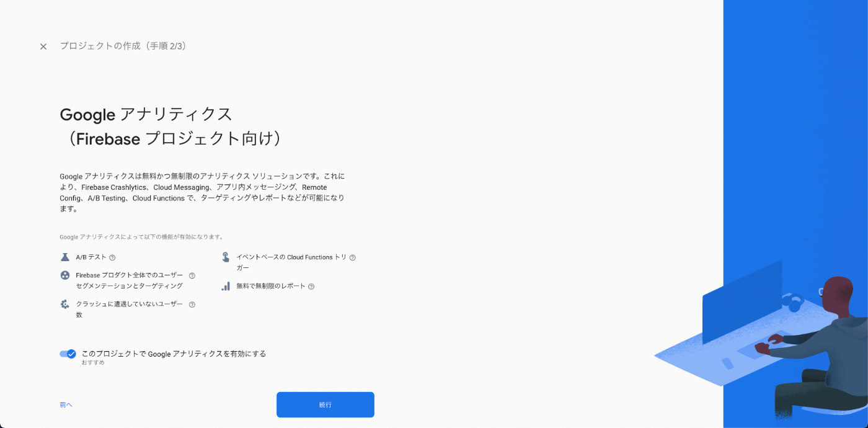Click the A/B テスト flask icon
The image size is (868, 428).
(65, 257)
